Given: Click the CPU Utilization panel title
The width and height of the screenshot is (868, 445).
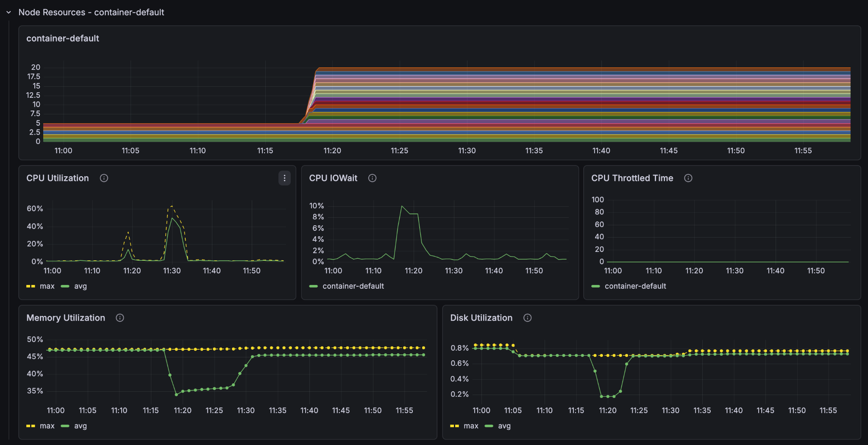Looking at the screenshot, I should coord(58,178).
